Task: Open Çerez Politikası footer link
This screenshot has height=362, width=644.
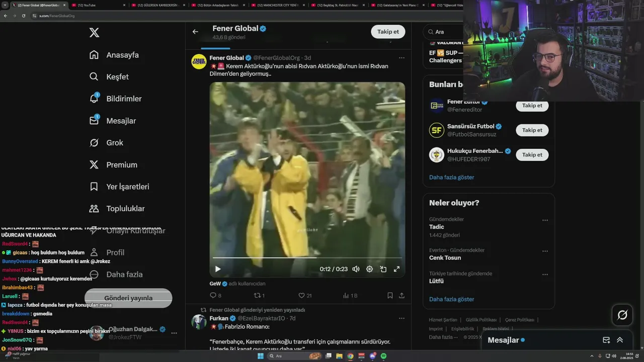Action: coord(519,320)
